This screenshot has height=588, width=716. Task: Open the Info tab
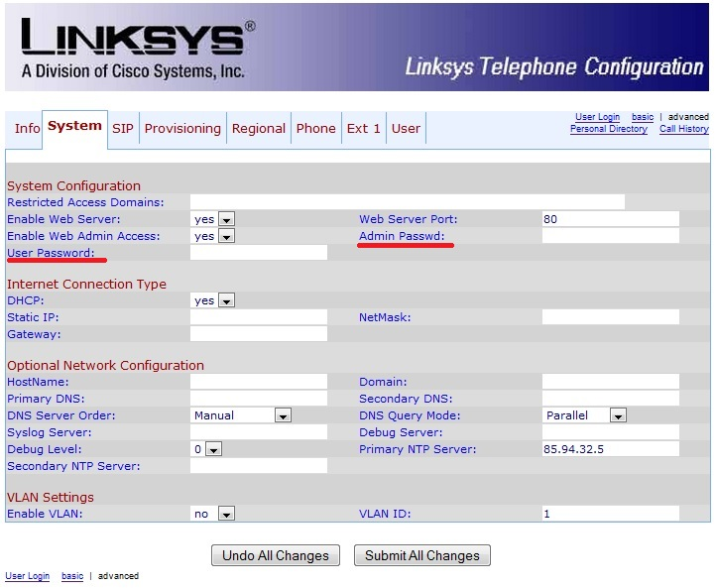27,128
